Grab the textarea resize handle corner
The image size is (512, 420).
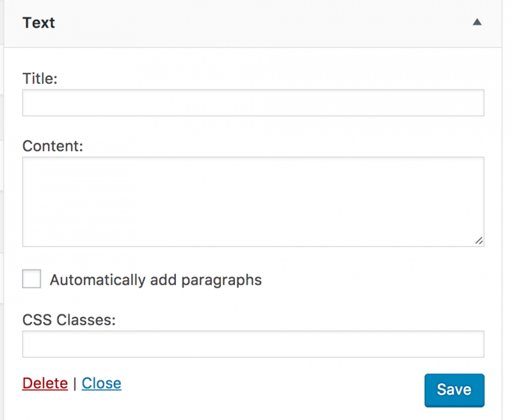point(479,241)
